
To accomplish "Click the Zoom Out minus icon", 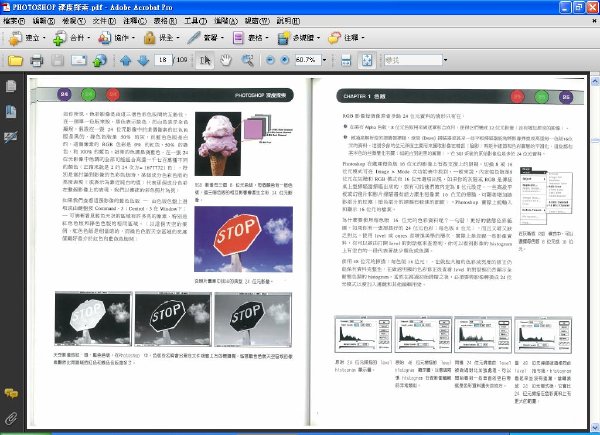I will pyautogui.click(x=270, y=60).
